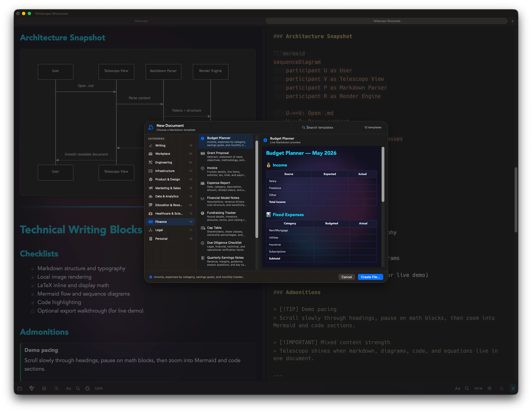
Task: Select the Finance category
Action: click(x=170, y=222)
